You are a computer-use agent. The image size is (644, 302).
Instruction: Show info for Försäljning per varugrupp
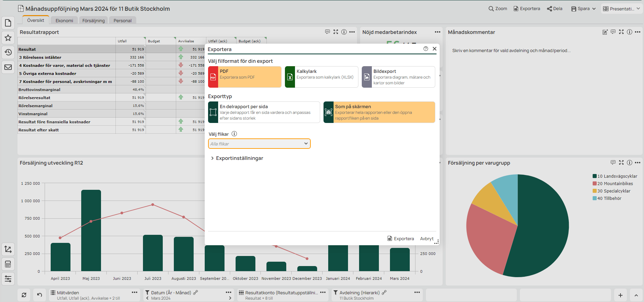click(630, 163)
